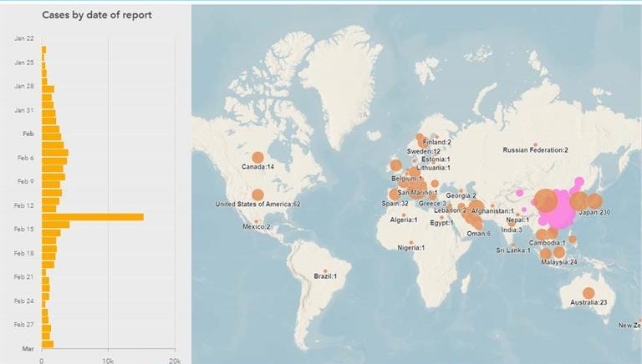Click the Oman:6 label
The width and height of the screenshot is (642, 364).
pyautogui.click(x=479, y=234)
